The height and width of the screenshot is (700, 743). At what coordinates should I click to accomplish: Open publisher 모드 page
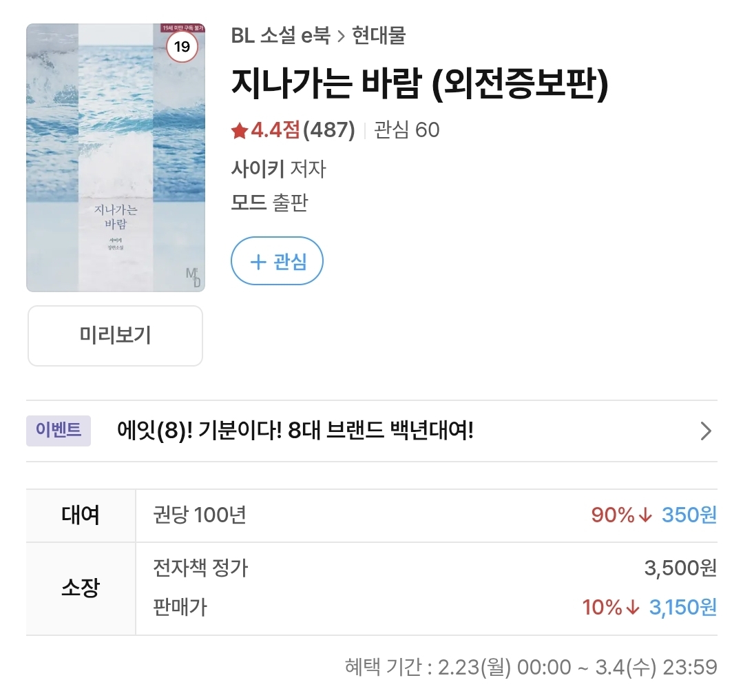coord(249,203)
